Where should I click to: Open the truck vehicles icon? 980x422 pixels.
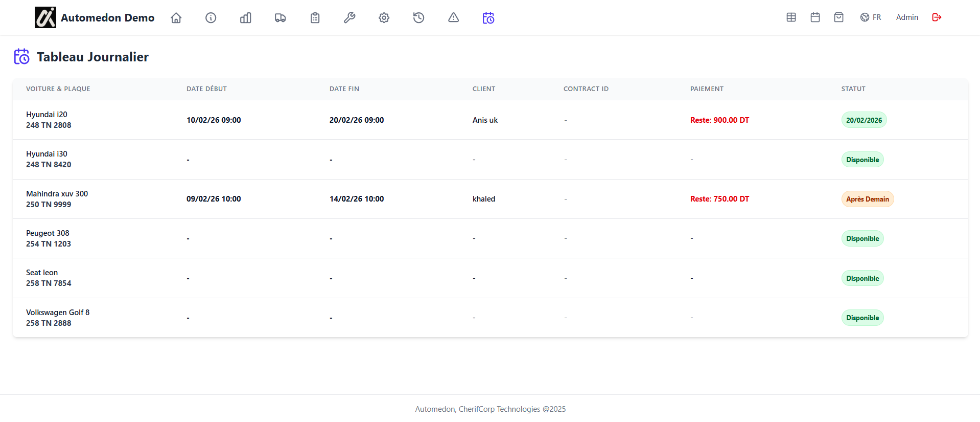pyautogui.click(x=281, y=18)
